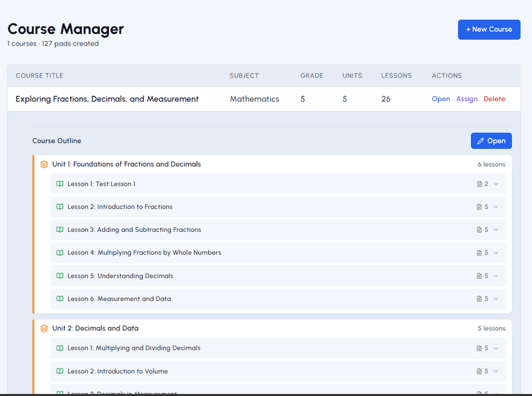Image resolution: width=532 pixels, height=396 pixels.
Task: Click book icon for Adding and Subtracting Fractions
Action: (x=60, y=230)
